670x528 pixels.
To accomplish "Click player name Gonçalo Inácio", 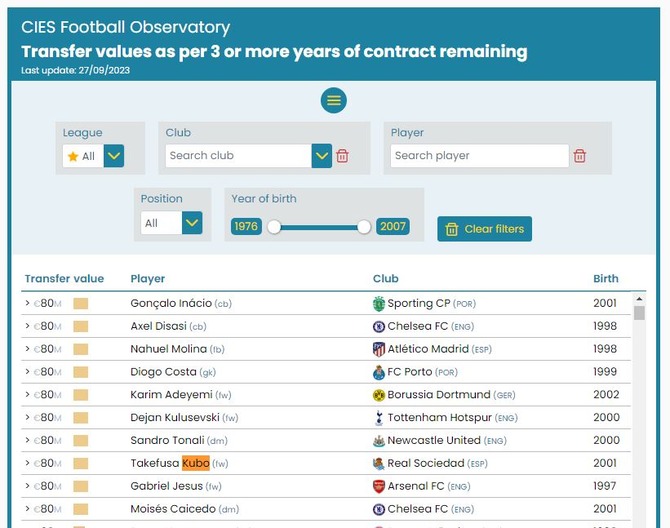I will click(171, 303).
